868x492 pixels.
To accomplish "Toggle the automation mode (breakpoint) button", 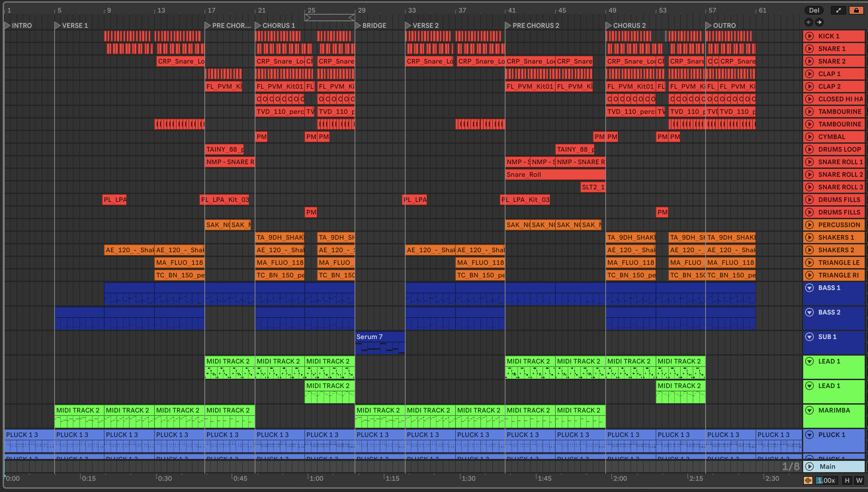I will click(838, 10).
